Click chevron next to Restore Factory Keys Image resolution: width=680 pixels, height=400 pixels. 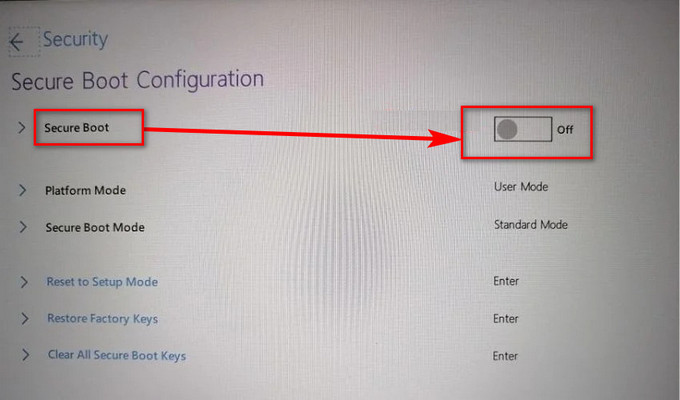pyautogui.click(x=25, y=319)
